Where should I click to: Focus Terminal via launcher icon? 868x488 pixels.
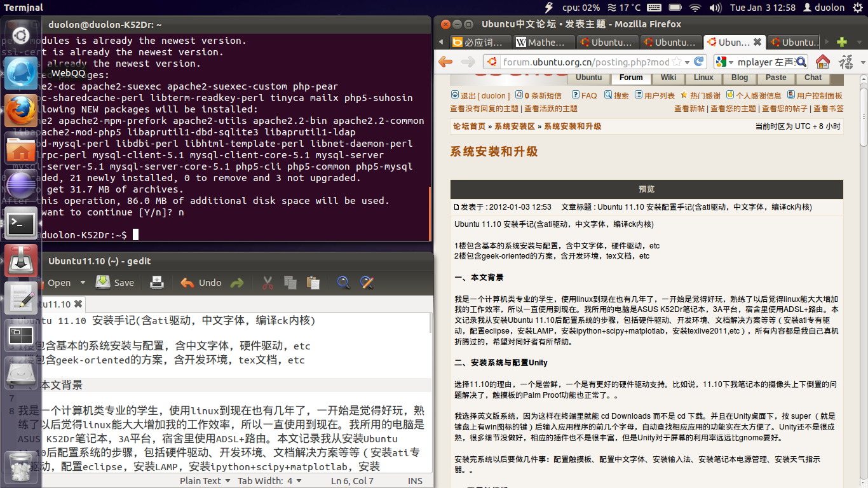pyautogui.click(x=21, y=224)
